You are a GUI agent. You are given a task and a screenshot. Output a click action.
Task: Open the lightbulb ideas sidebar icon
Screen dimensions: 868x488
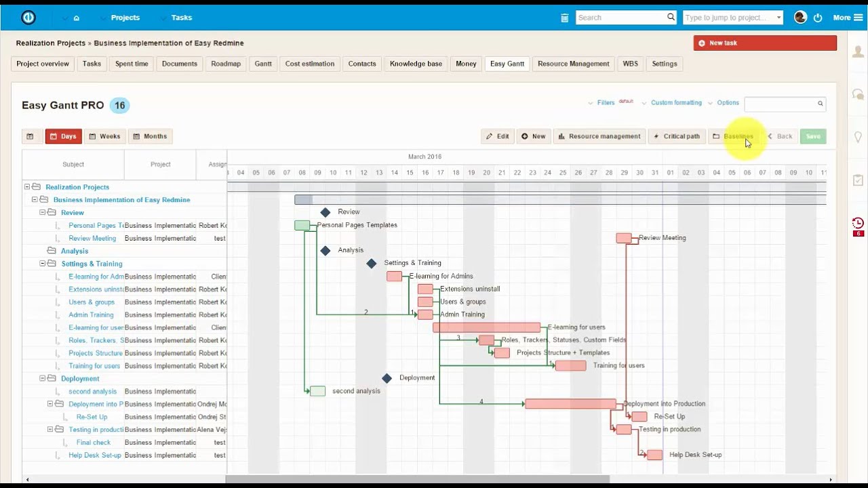tap(859, 138)
